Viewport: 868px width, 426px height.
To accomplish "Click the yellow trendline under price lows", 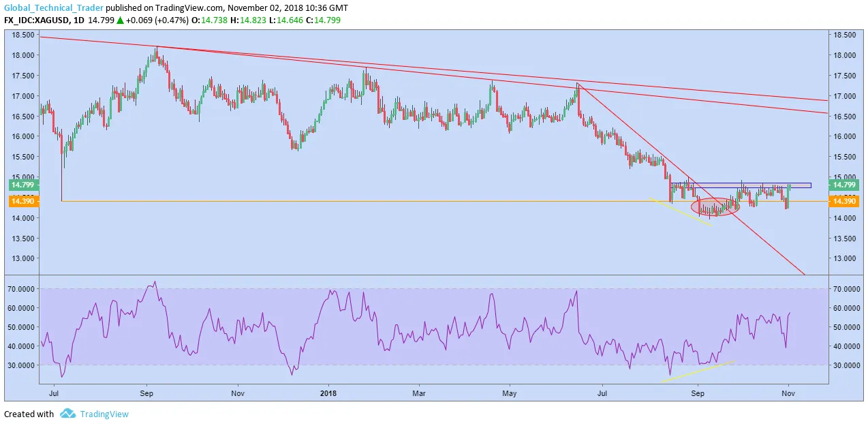I will [x=680, y=211].
